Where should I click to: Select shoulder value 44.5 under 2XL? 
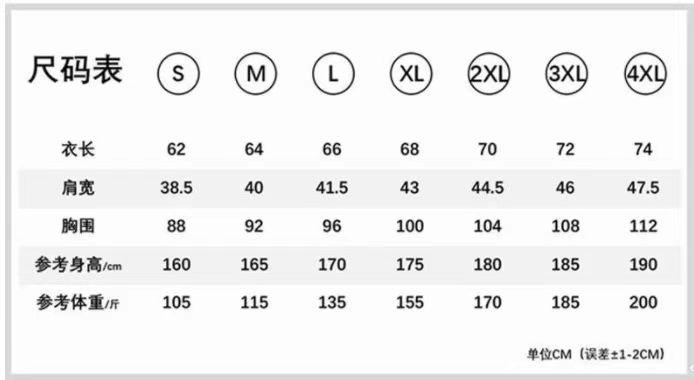(x=488, y=188)
